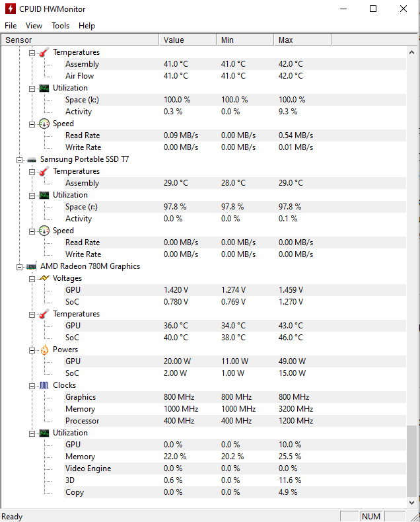Viewport: 420px width, 522px height.
Task: Click the Max column header
Action: pos(302,40)
